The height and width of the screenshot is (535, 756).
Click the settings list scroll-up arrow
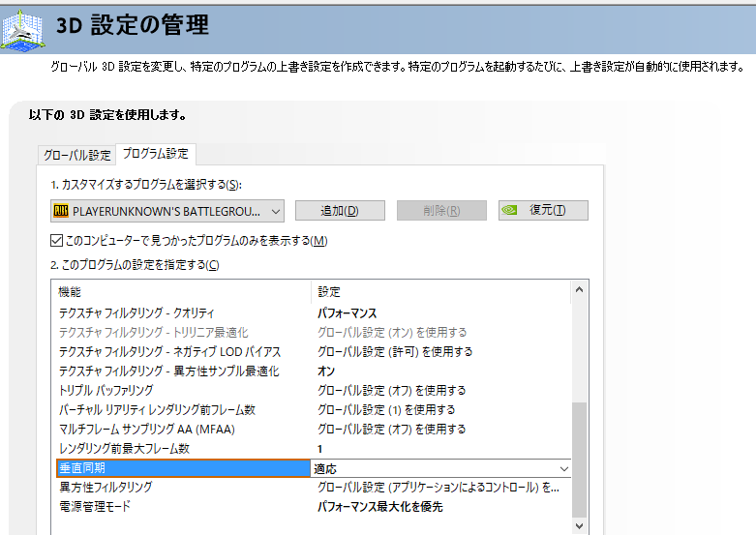tap(580, 289)
